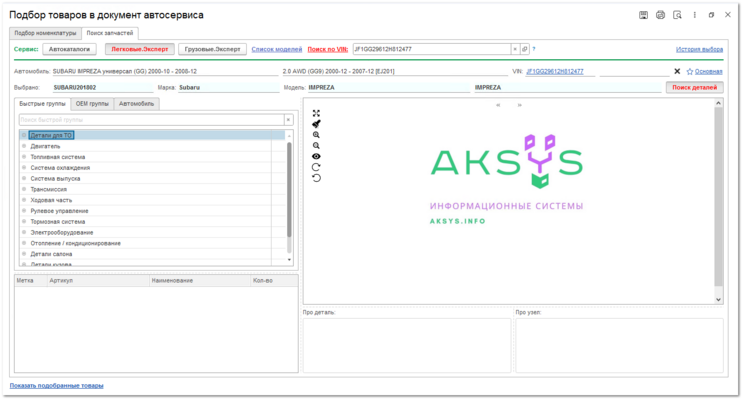This screenshot has width=743, height=400.
Task: Toggle the eye visibility icon
Action: click(x=316, y=156)
